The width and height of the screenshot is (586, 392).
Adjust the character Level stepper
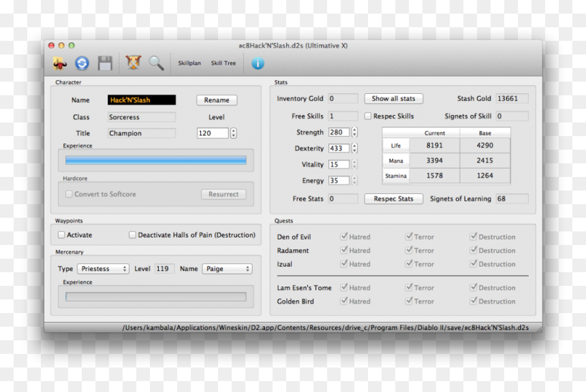234,133
